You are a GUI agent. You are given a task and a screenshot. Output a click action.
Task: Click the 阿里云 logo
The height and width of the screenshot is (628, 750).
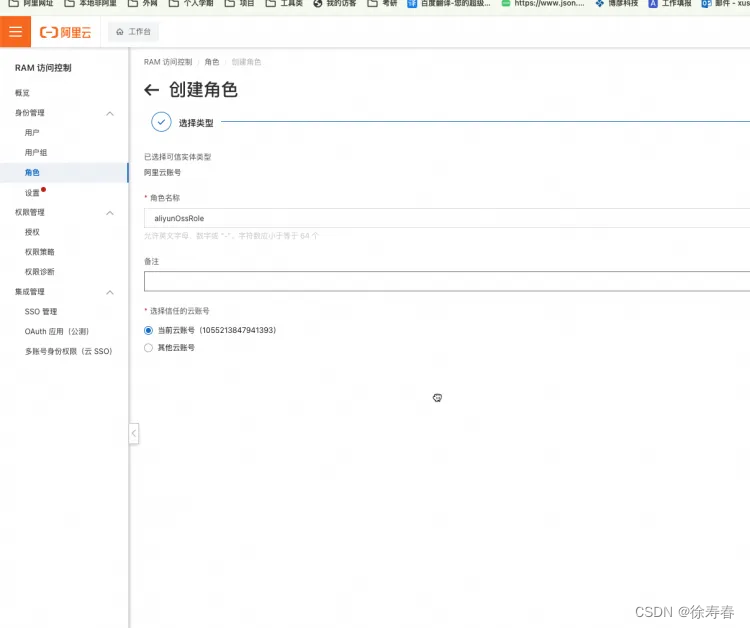click(x=66, y=32)
